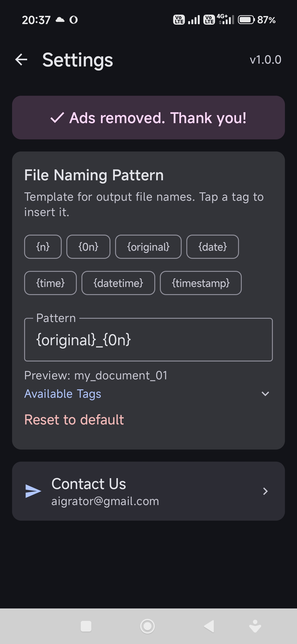Insert the {date} tag chip
This screenshot has height=644, width=297.
pyautogui.click(x=213, y=247)
